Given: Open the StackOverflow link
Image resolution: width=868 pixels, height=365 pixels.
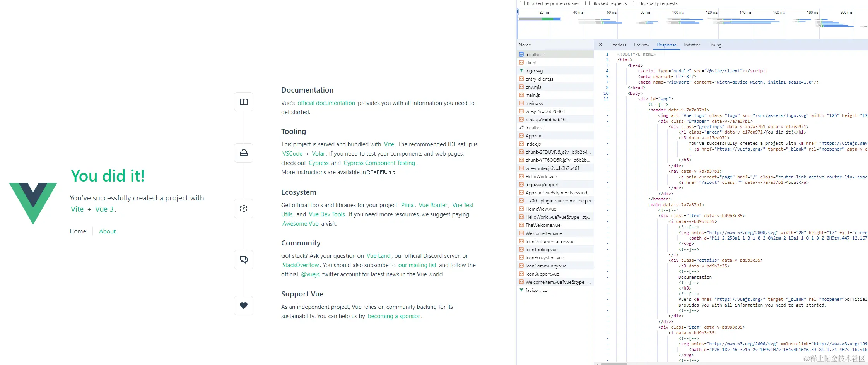Looking at the screenshot, I should coord(301,265).
